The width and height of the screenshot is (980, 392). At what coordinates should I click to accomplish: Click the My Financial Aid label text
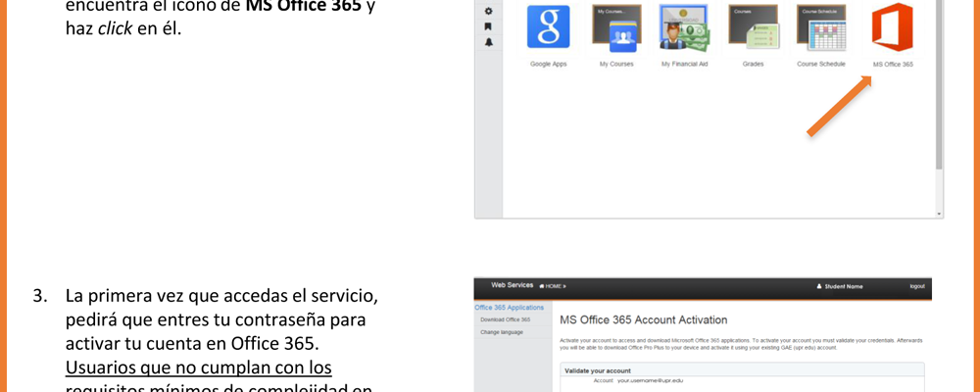pos(684,65)
